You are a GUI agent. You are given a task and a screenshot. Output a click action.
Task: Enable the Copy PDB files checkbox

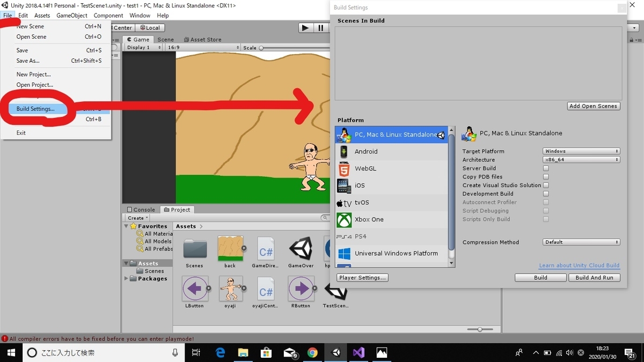(546, 177)
